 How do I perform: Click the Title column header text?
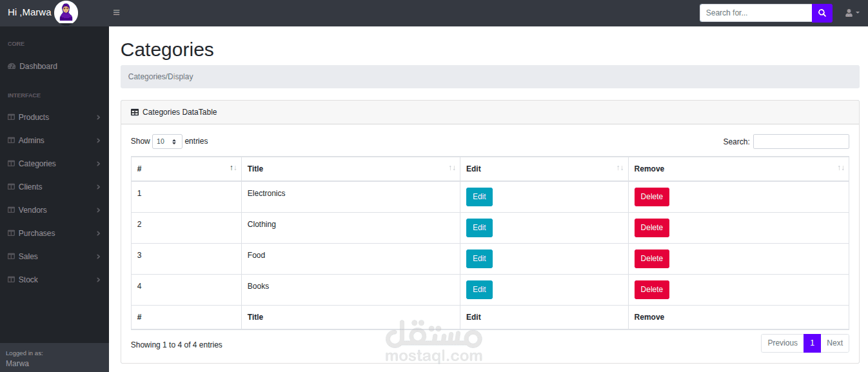click(x=255, y=169)
